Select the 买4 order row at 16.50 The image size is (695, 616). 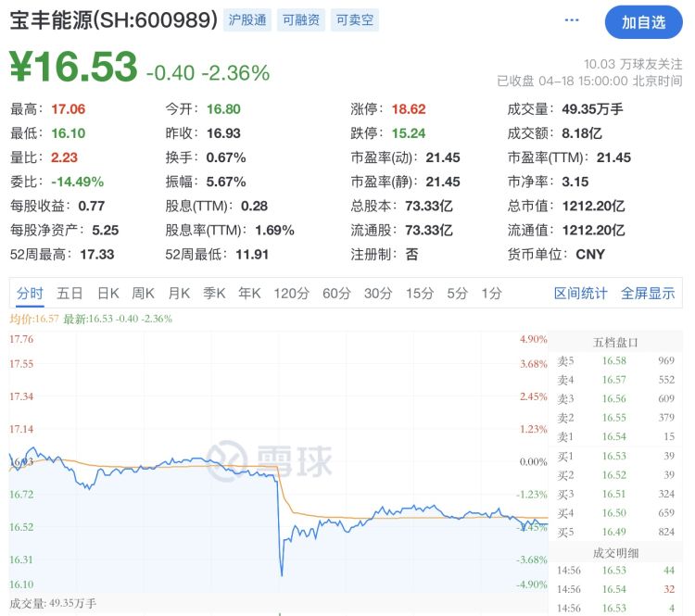(615, 513)
